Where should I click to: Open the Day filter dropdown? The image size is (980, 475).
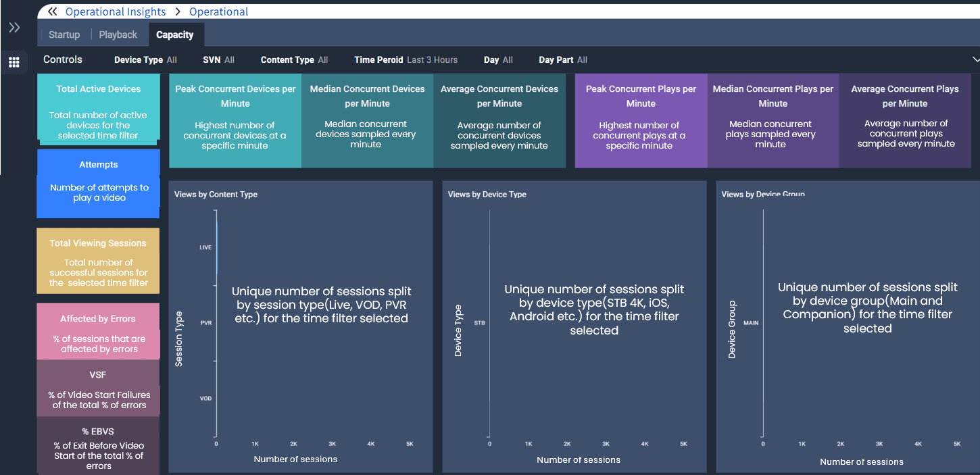[498, 60]
